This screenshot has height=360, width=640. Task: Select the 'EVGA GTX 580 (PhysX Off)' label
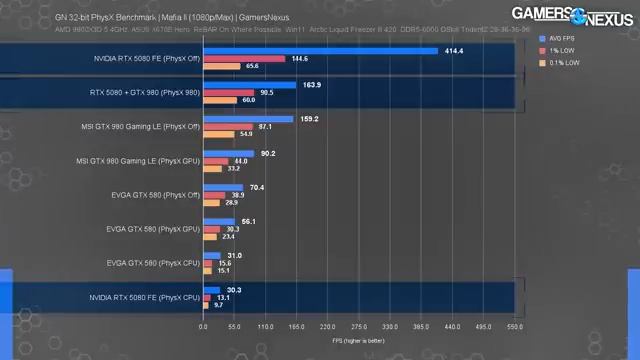point(156,196)
